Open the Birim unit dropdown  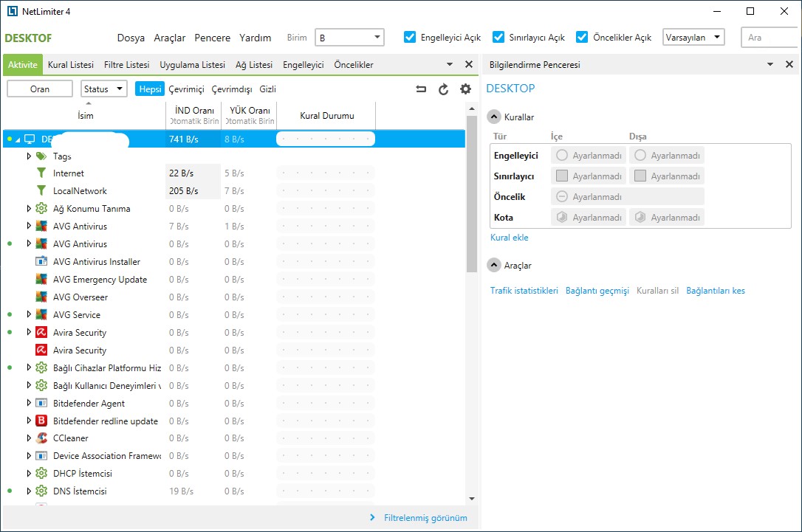[x=349, y=38]
